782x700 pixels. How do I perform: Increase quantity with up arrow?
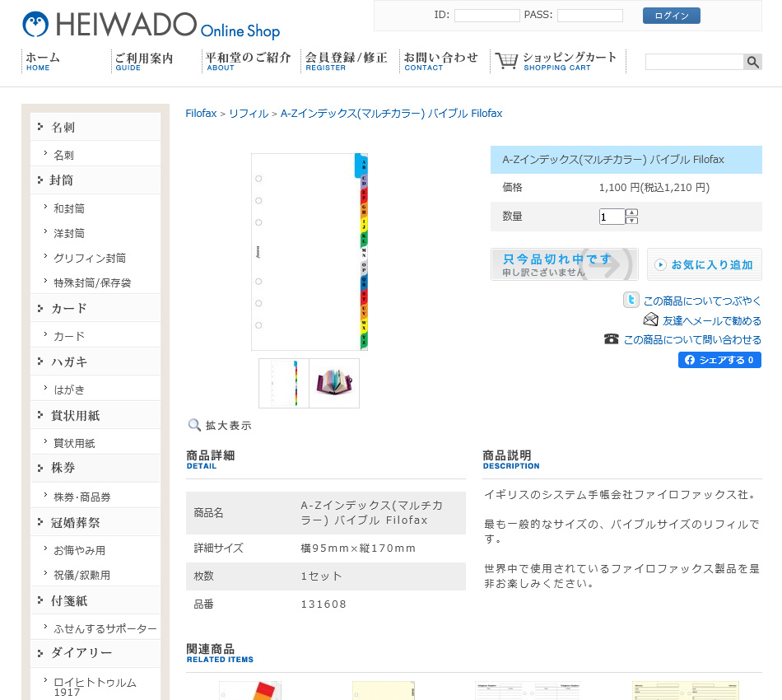pyautogui.click(x=631, y=212)
